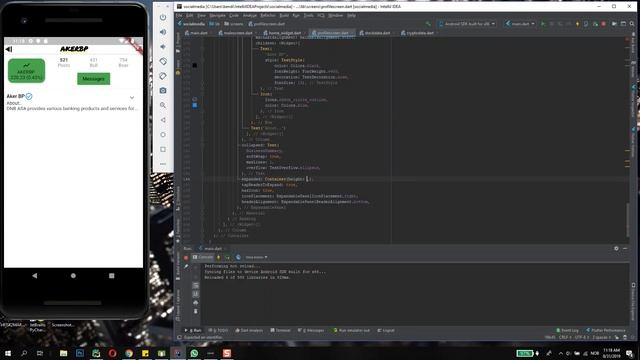Click Windows Start button

[8, 353]
